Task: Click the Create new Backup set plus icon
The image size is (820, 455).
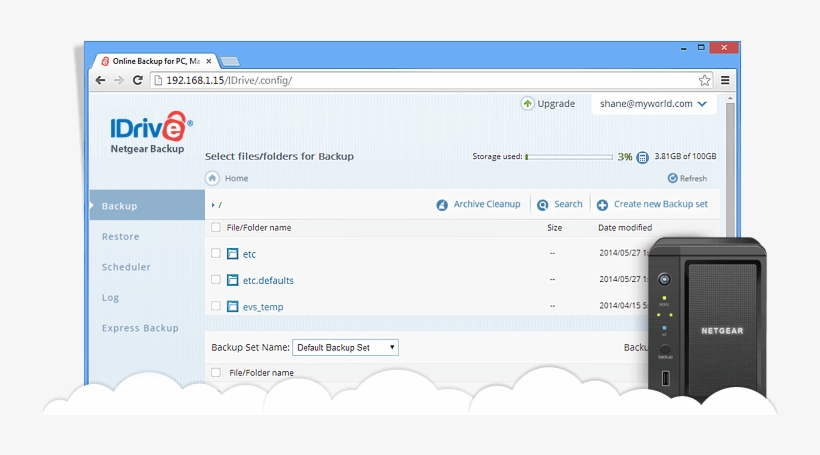Action: pos(602,205)
